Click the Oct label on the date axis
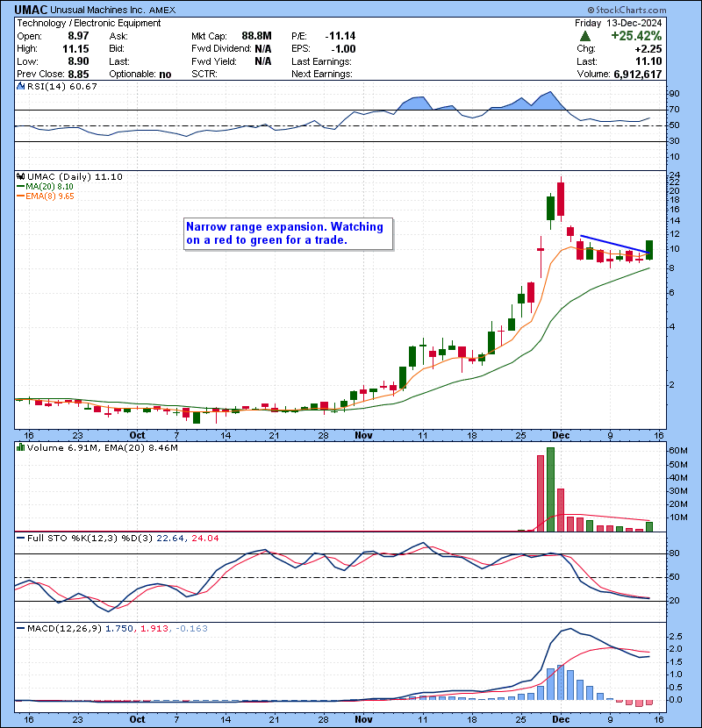This screenshot has height=728, width=702. (138, 435)
